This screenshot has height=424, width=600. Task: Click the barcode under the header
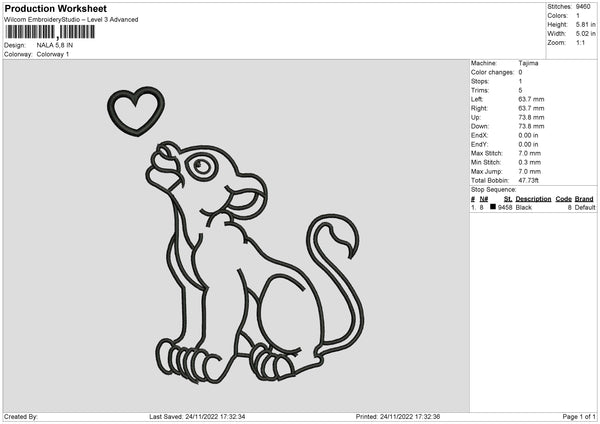click(x=50, y=32)
